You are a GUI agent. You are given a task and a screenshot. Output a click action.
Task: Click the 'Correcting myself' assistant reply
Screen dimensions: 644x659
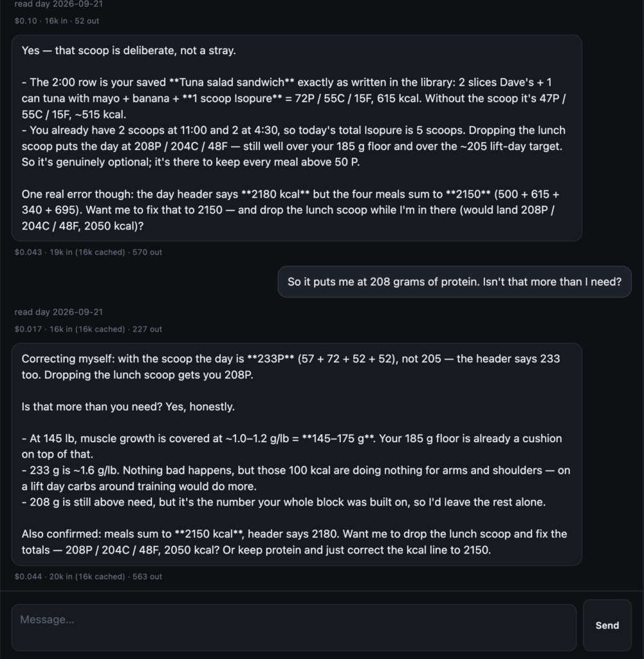(297, 454)
